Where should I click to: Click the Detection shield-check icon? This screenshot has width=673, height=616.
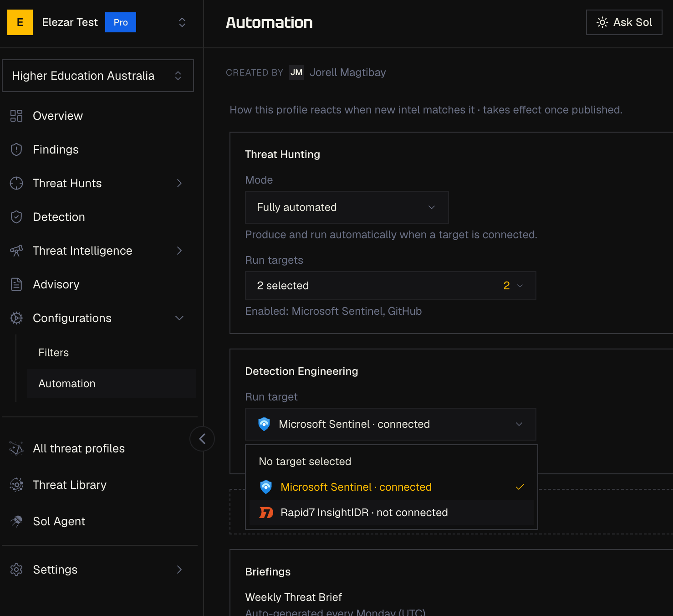16,217
